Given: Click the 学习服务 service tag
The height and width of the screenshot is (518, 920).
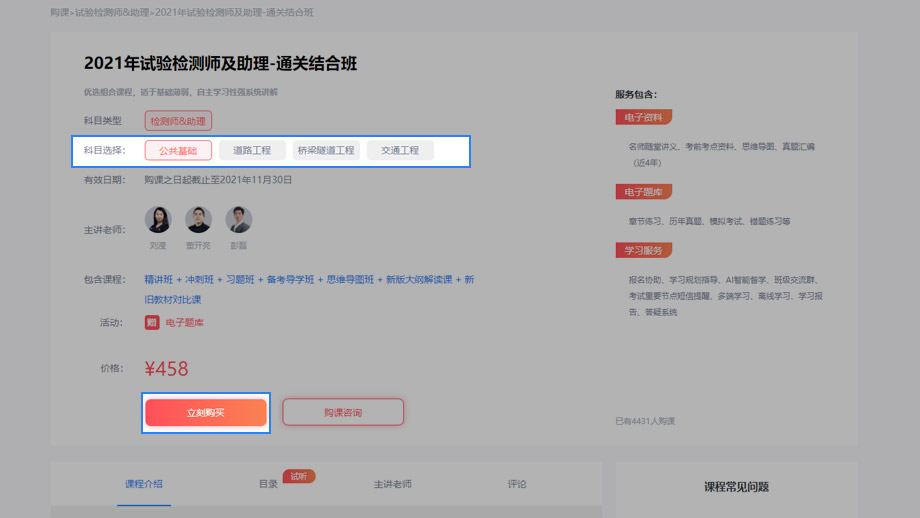Looking at the screenshot, I should pyautogui.click(x=643, y=250).
